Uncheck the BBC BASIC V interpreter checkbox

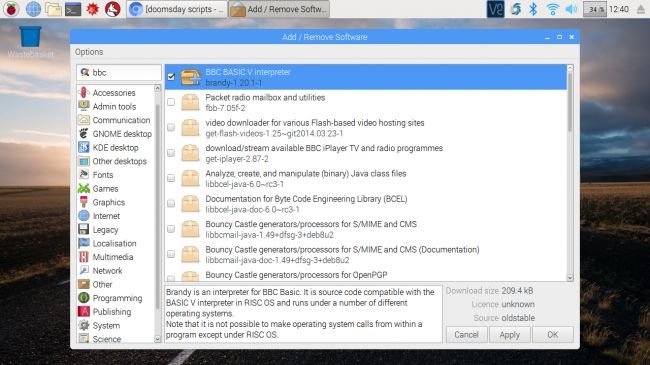click(171, 76)
